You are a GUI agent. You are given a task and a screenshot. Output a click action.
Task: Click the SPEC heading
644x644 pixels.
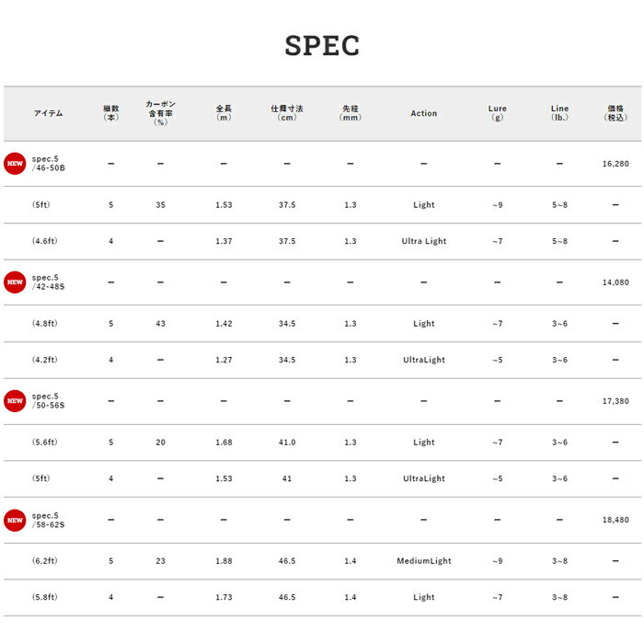coord(322,45)
